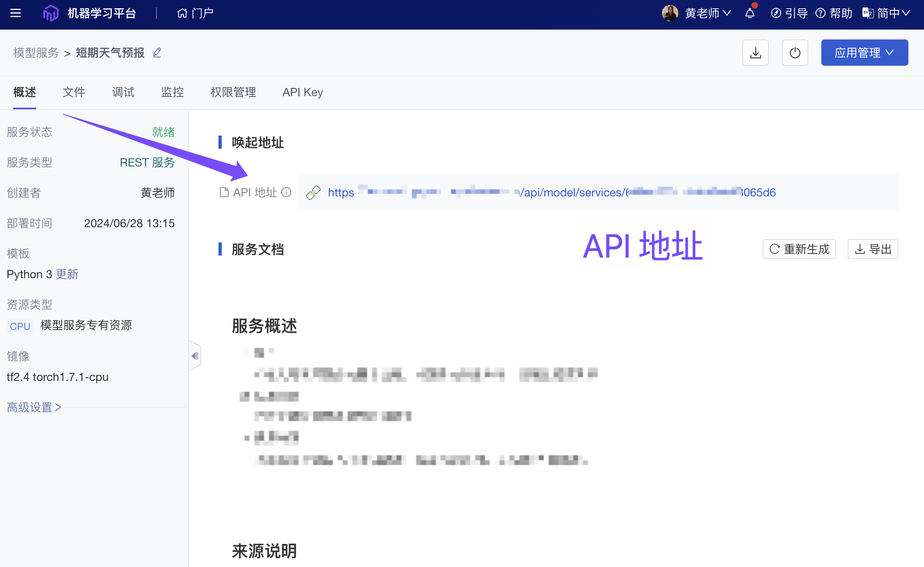The image size is (924, 567).
Task: Switch to the 监控 tab
Action: (172, 92)
